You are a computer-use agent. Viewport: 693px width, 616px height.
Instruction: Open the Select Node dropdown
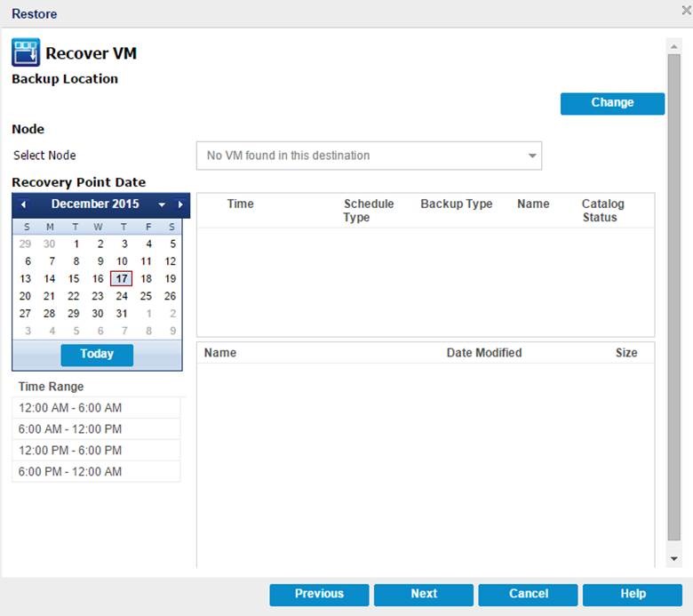click(369, 156)
